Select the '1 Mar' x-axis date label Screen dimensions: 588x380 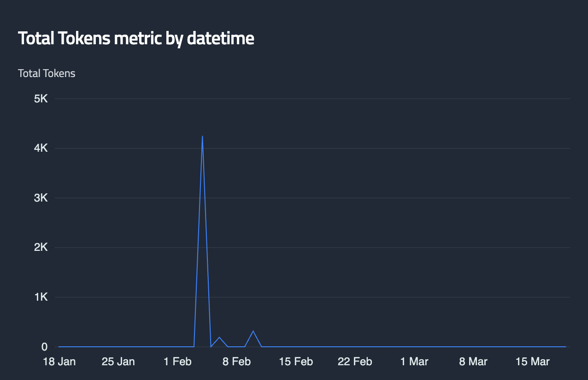pos(414,362)
